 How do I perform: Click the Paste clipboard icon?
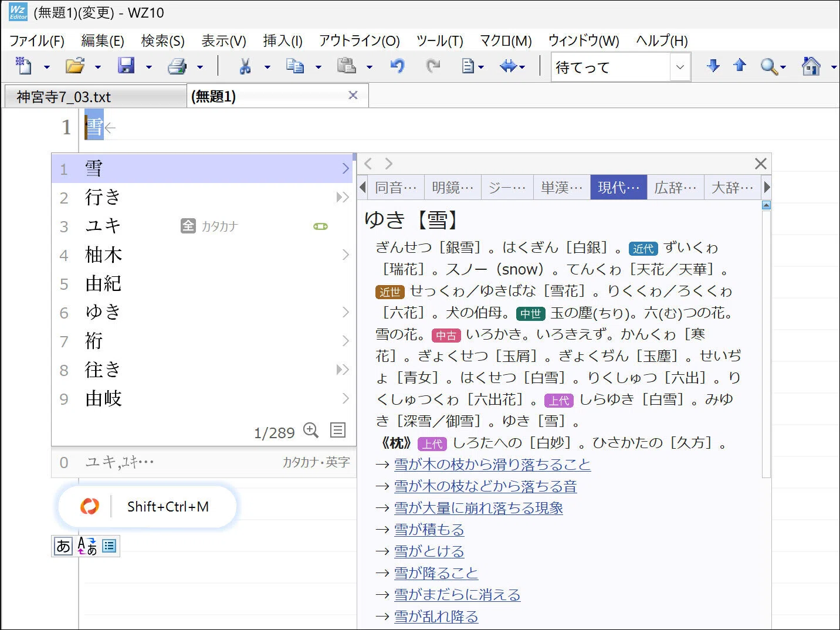[347, 66]
